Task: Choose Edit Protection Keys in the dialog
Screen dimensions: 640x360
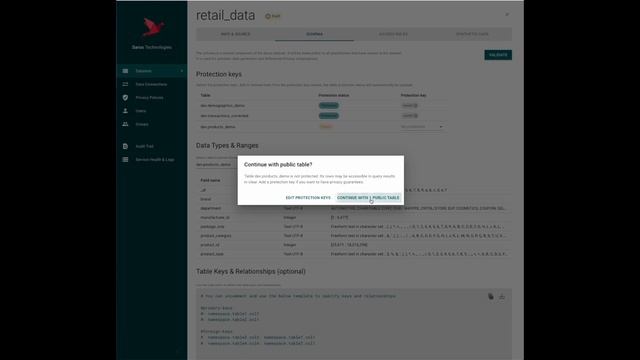Action: pyautogui.click(x=308, y=198)
